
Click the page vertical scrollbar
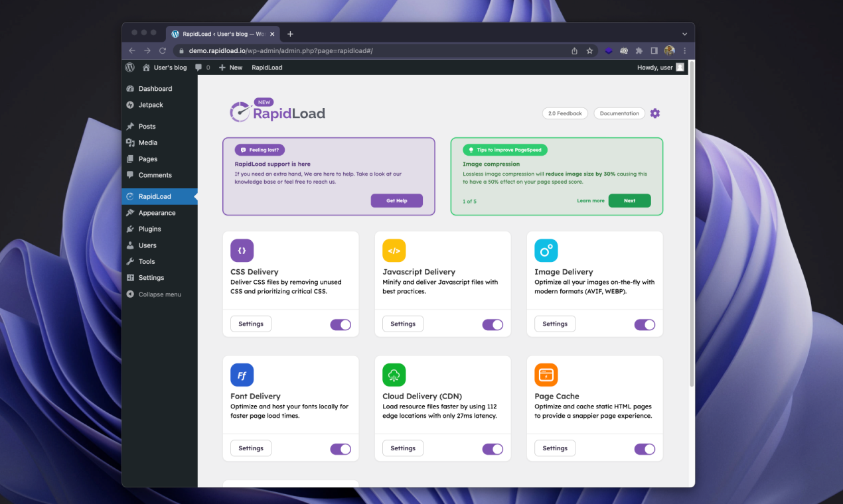tap(692, 225)
